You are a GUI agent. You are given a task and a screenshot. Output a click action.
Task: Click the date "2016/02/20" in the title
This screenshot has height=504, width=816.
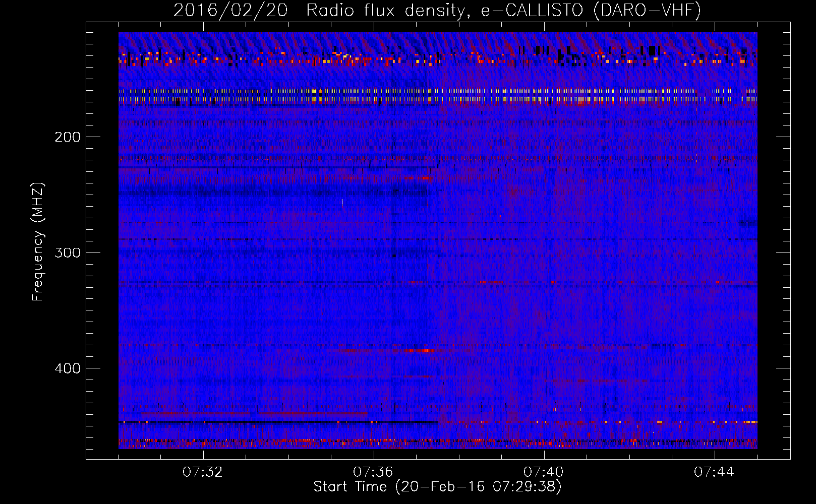(230, 10)
